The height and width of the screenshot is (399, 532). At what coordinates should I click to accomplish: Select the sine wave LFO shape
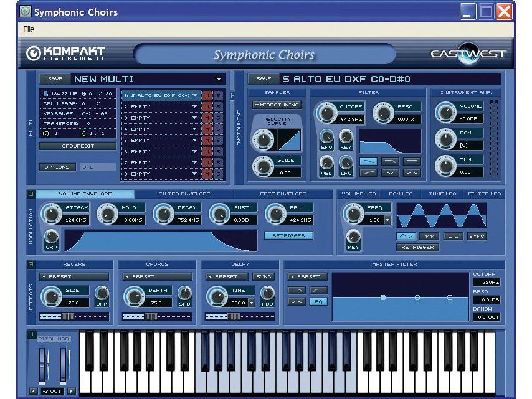point(406,236)
